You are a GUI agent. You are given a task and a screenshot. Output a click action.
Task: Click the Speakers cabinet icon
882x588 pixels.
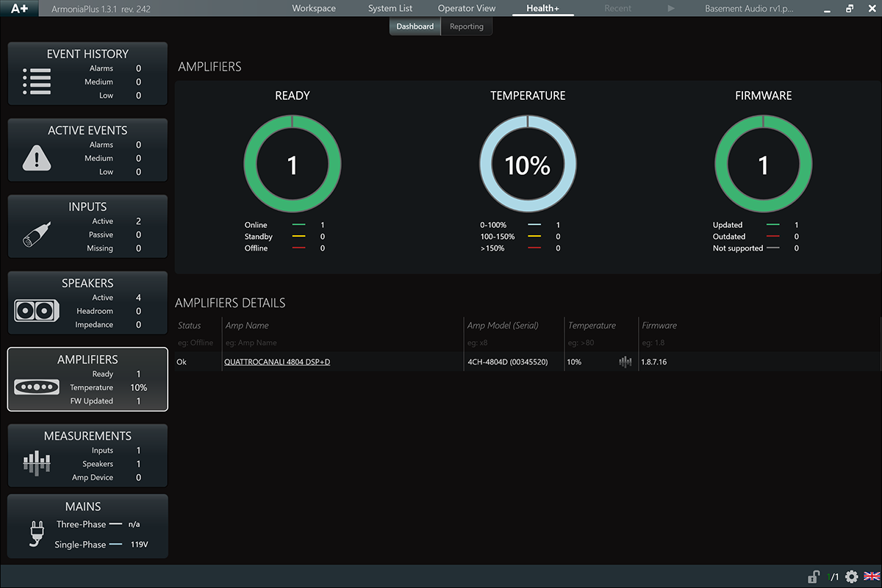(x=37, y=311)
